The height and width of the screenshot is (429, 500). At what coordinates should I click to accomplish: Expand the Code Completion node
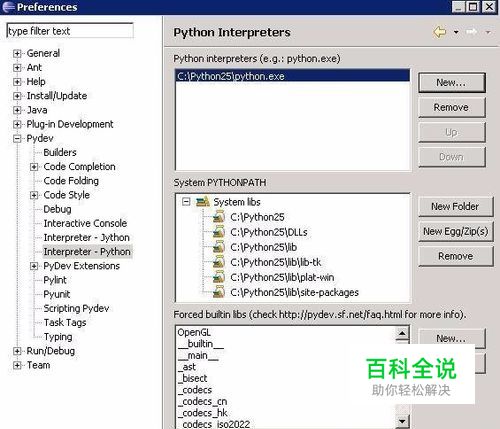[x=34, y=167]
